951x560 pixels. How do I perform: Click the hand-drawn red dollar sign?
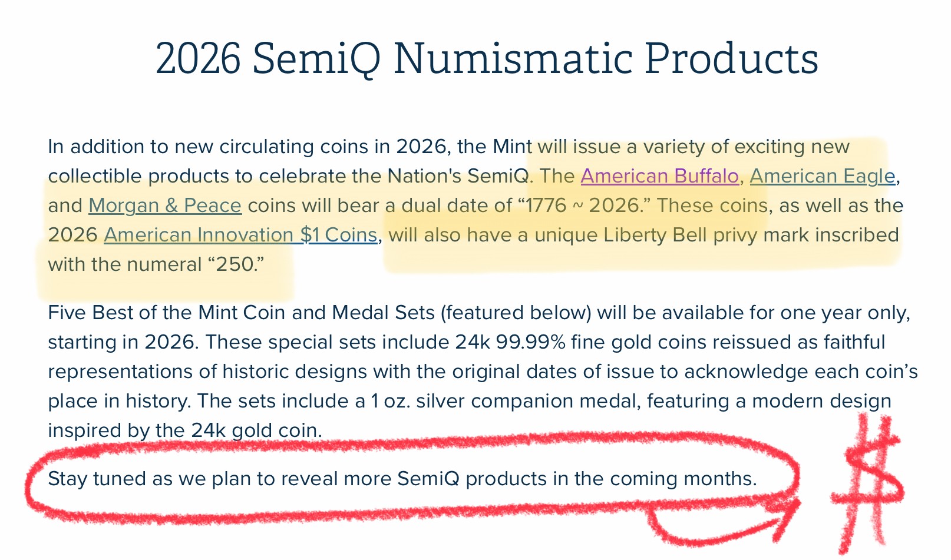click(867, 483)
